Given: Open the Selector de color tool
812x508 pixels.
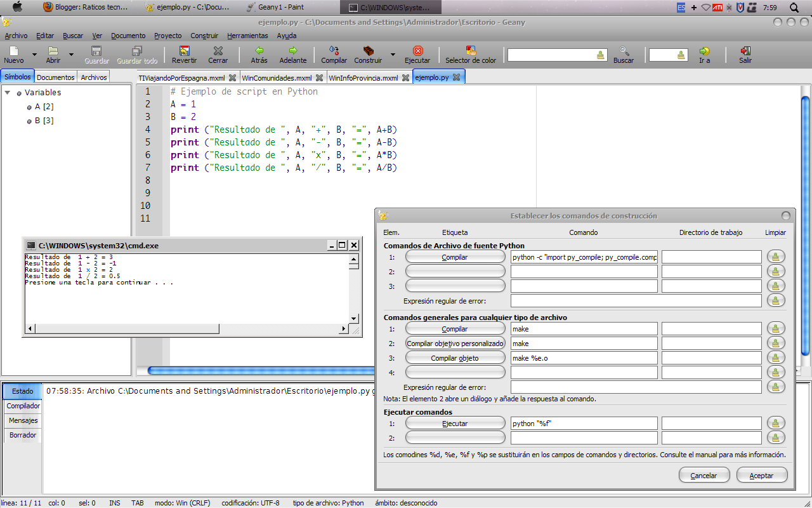Looking at the screenshot, I should pyautogui.click(x=471, y=51).
